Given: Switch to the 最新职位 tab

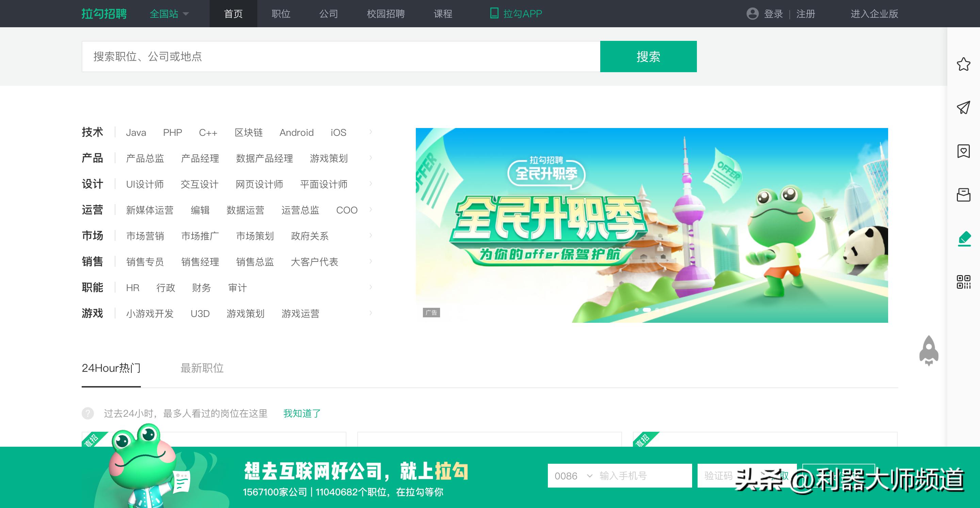Looking at the screenshot, I should pyautogui.click(x=202, y=368).
